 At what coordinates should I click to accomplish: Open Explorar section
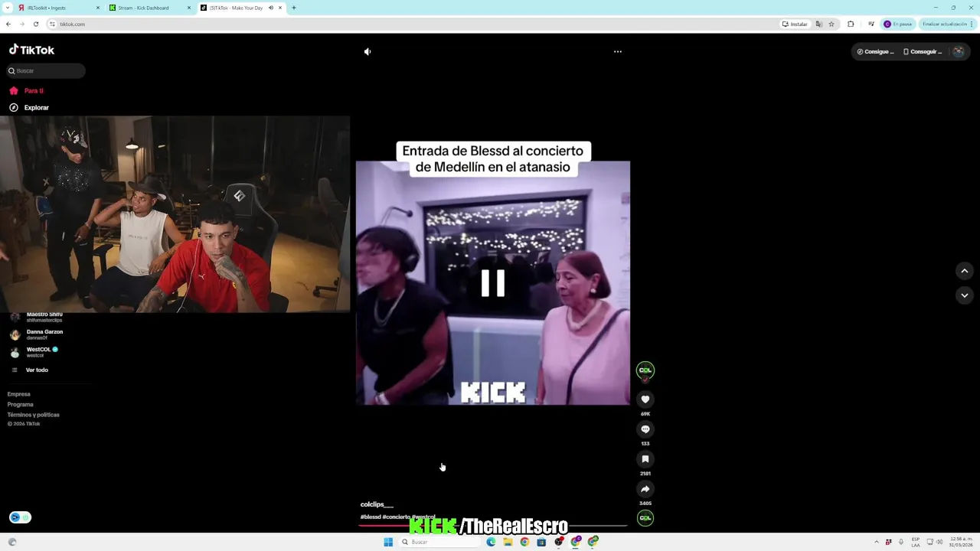click(x=36, y=108)
